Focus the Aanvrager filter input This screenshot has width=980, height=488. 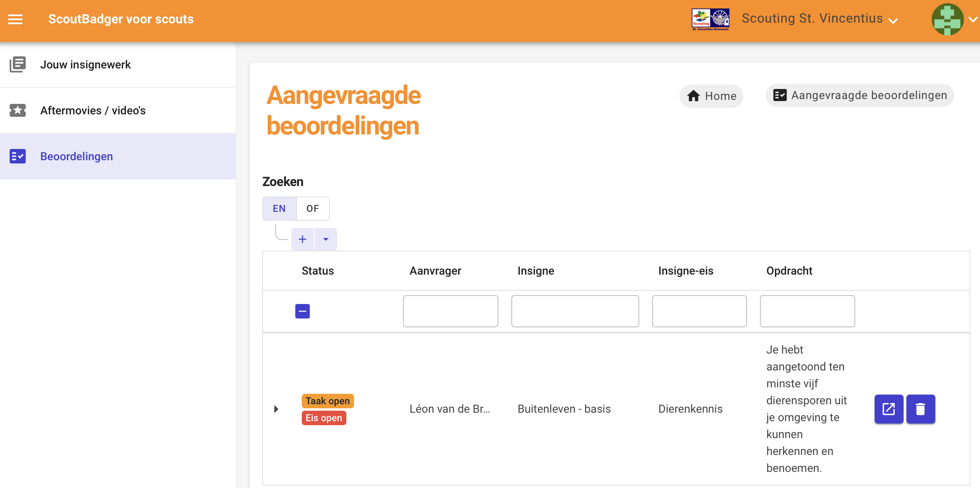(451, 311)
